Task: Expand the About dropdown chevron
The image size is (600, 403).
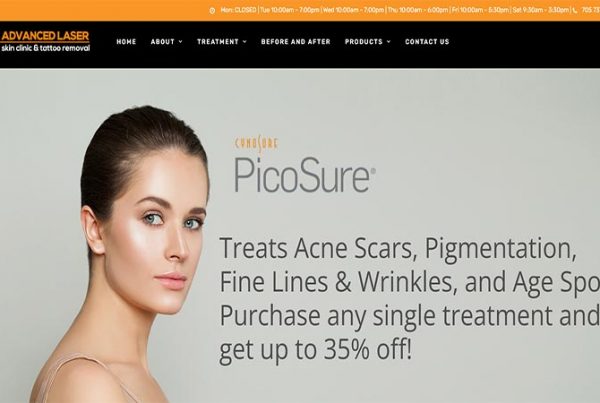Action: [x=181, y=42]
